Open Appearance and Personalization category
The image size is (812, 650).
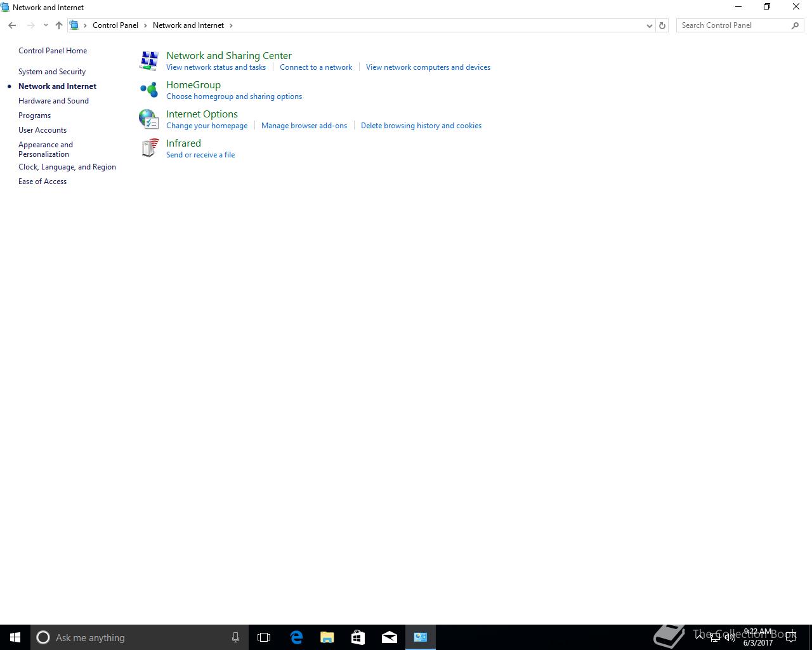click(46, 149)
